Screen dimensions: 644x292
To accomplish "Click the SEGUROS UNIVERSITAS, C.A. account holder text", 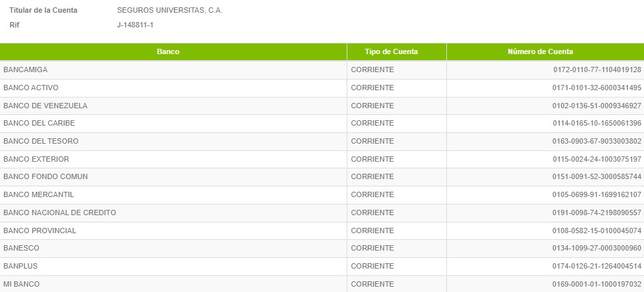I will [170, 11].
